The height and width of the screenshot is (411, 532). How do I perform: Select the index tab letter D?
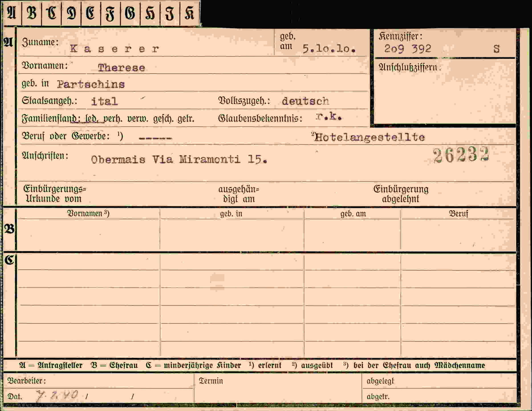coord(71,13)
